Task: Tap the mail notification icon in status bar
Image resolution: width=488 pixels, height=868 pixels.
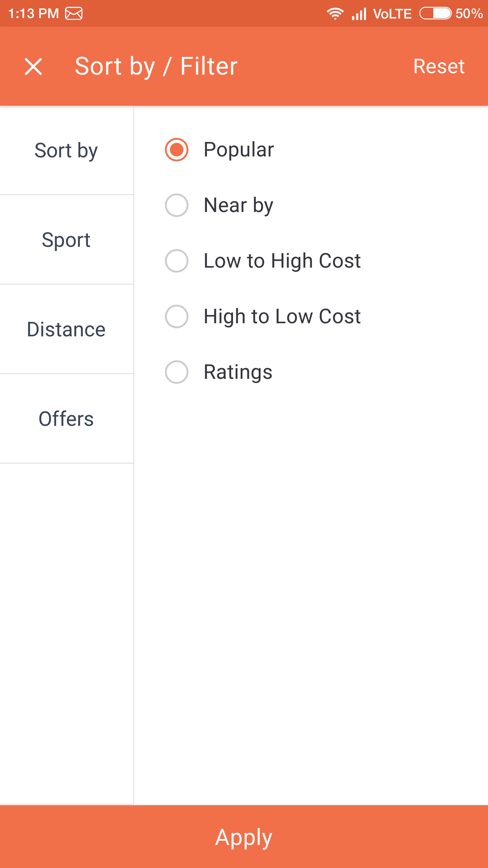Action: pyautogui.click(x=74, y=14)
